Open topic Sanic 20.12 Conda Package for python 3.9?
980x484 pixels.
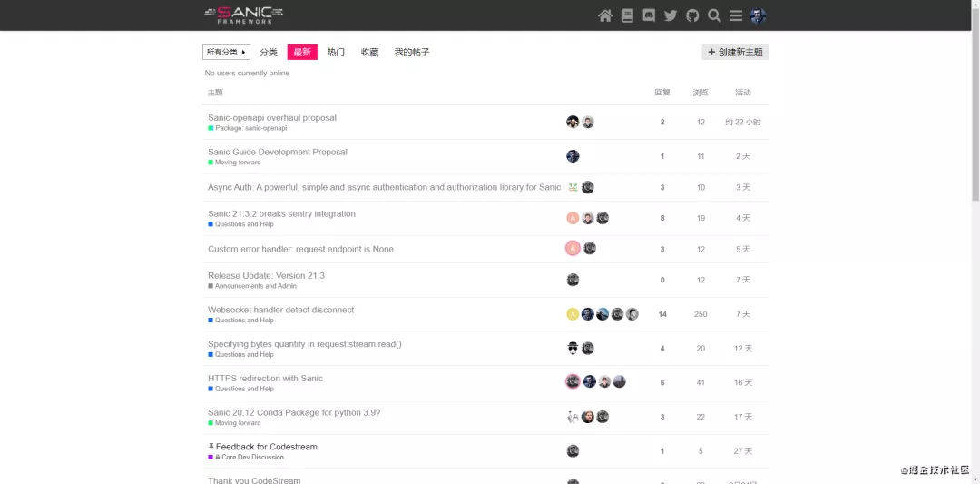point(294,412)
